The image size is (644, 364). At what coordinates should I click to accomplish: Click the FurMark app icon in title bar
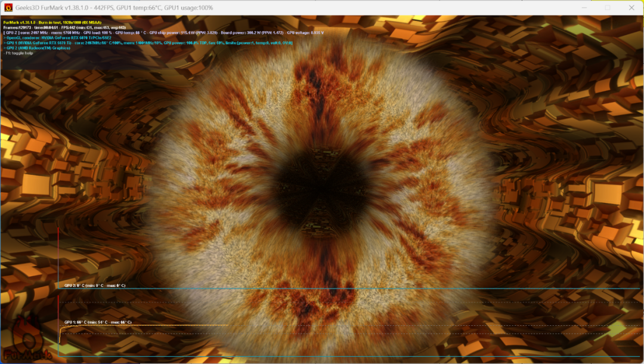pos(8,8)
